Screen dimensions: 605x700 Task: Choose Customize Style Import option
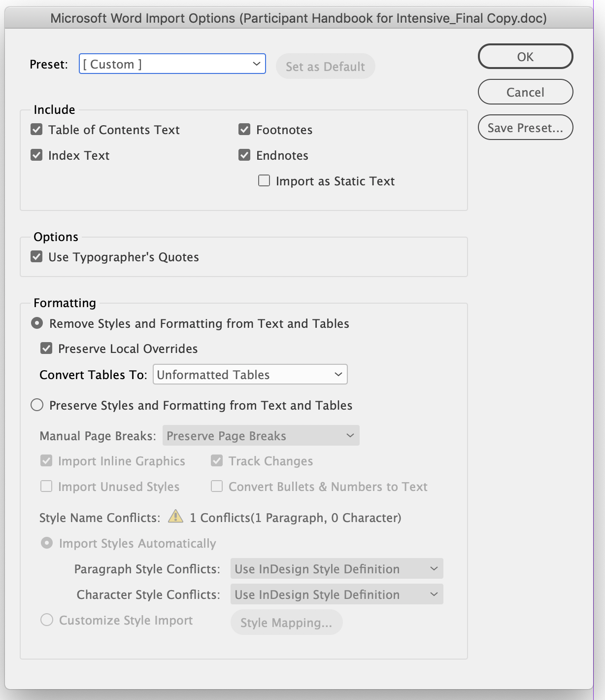(47, 620)
